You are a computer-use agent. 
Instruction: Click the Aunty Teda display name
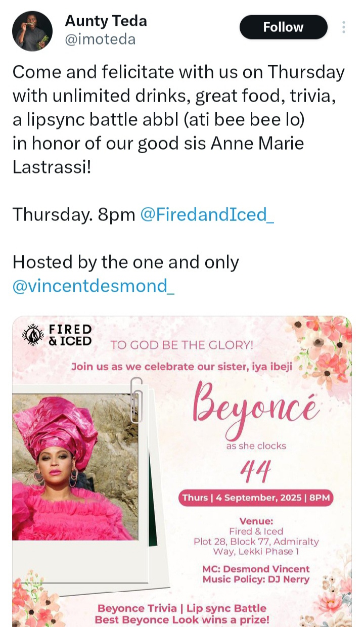tap(106, 21)
